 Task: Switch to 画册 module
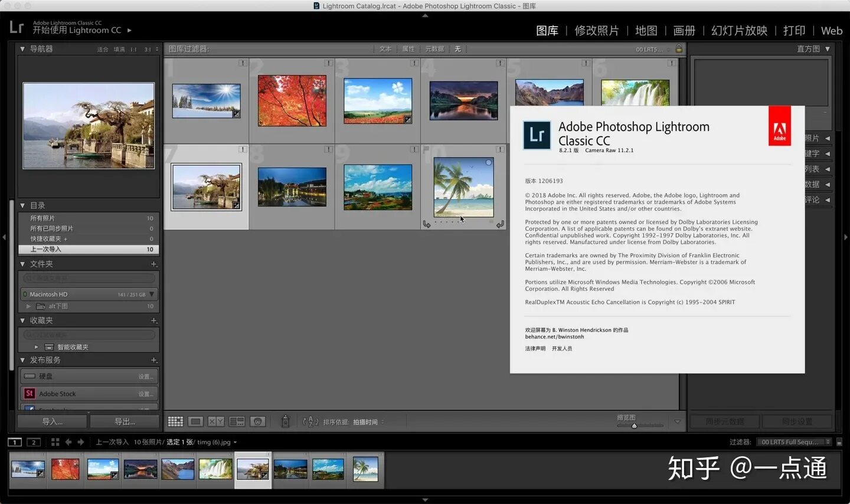coord(684,31)
